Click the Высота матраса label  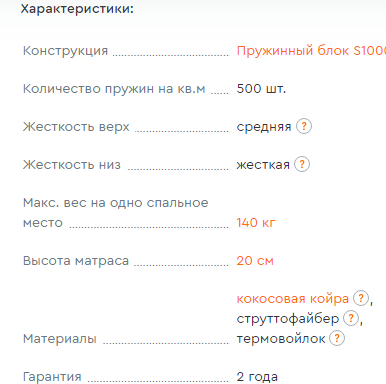(76, 261)
